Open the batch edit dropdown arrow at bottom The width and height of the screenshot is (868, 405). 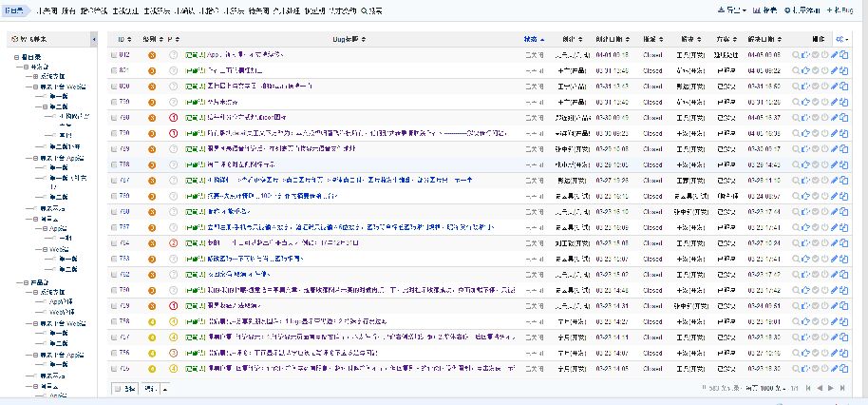coord(165,388)
